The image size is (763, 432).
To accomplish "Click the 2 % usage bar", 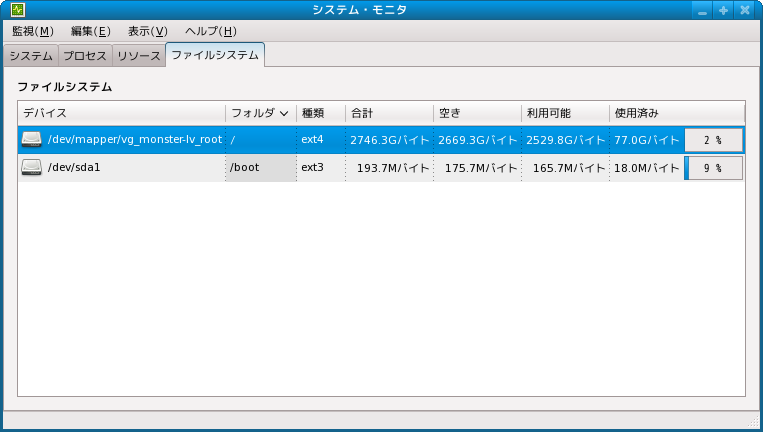I will tap(713, 140).
